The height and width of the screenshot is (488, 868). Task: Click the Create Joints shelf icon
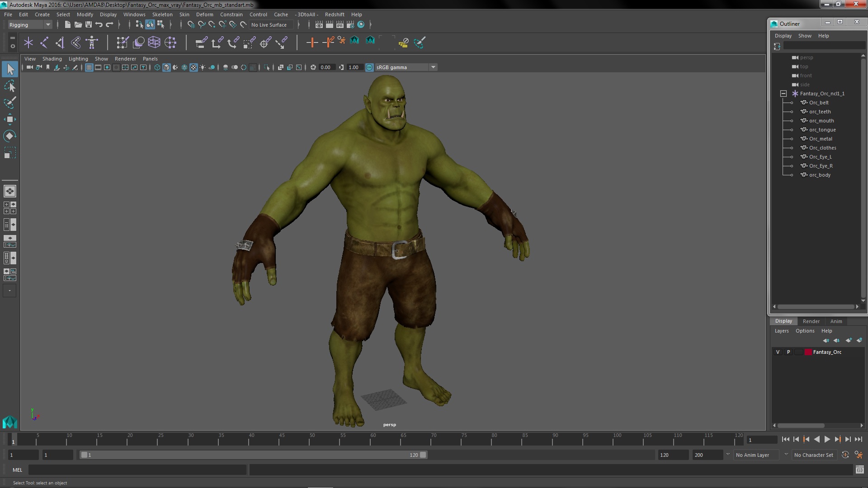(x=44, y=42)
